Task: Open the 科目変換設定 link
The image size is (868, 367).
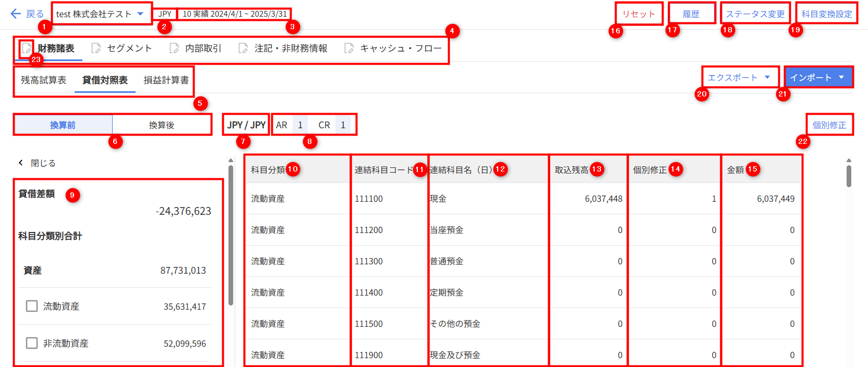Action: click(827, 14)
